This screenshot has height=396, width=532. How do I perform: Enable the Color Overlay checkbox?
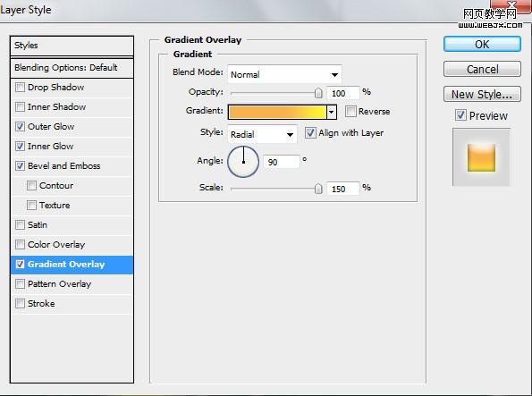[20, 244]
